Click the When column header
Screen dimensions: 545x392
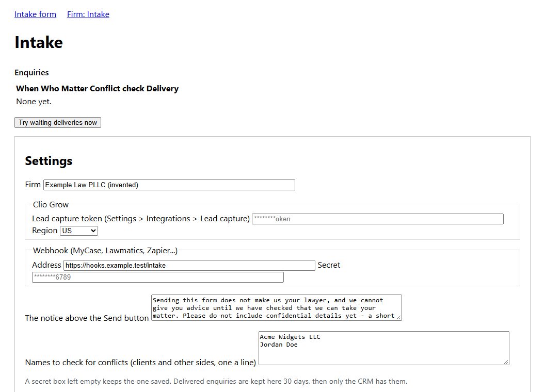(x=27, y=89)
